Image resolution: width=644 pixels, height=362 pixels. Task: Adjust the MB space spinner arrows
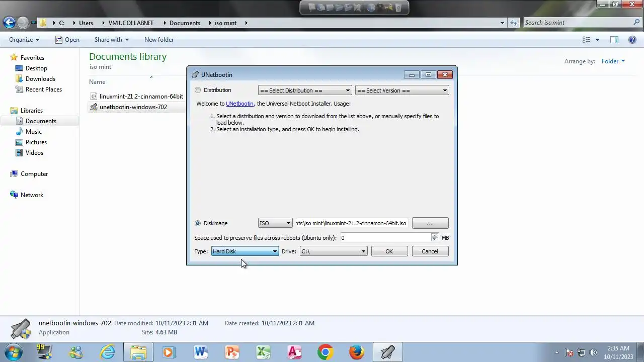point(435,238)
